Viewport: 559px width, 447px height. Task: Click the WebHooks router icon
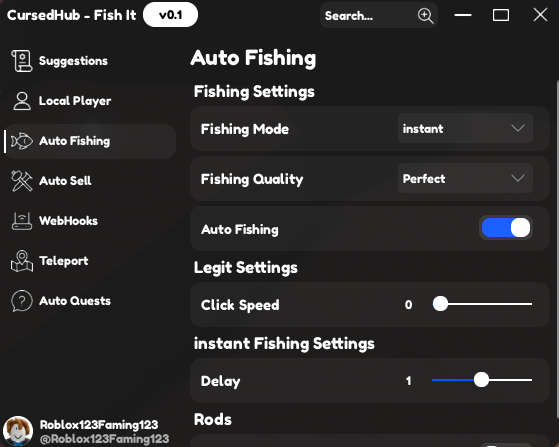click(22, 221)
